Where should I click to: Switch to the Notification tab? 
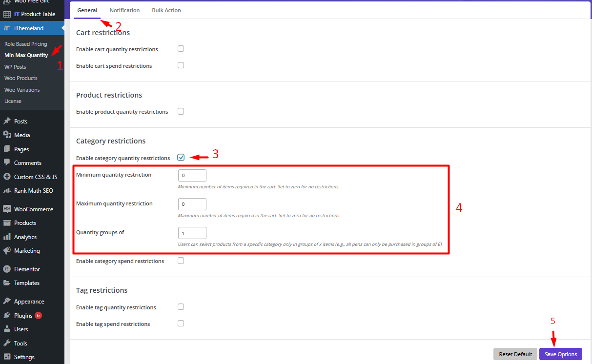pos(124,10)
